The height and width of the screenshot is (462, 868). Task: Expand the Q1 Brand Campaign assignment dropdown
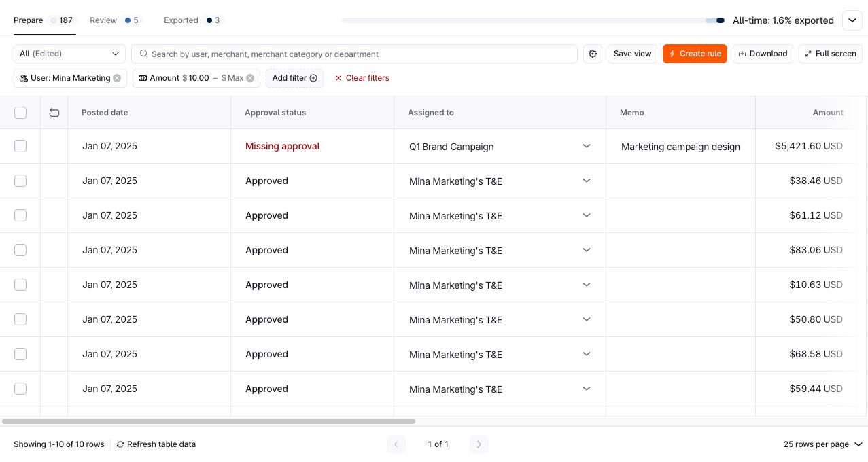point(586,146)
